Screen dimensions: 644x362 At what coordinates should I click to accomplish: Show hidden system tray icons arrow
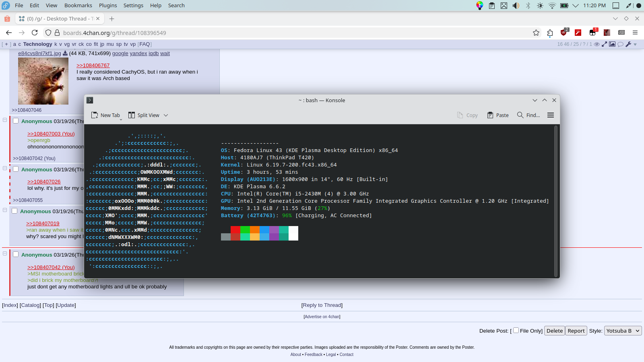(x=576, y=6)
